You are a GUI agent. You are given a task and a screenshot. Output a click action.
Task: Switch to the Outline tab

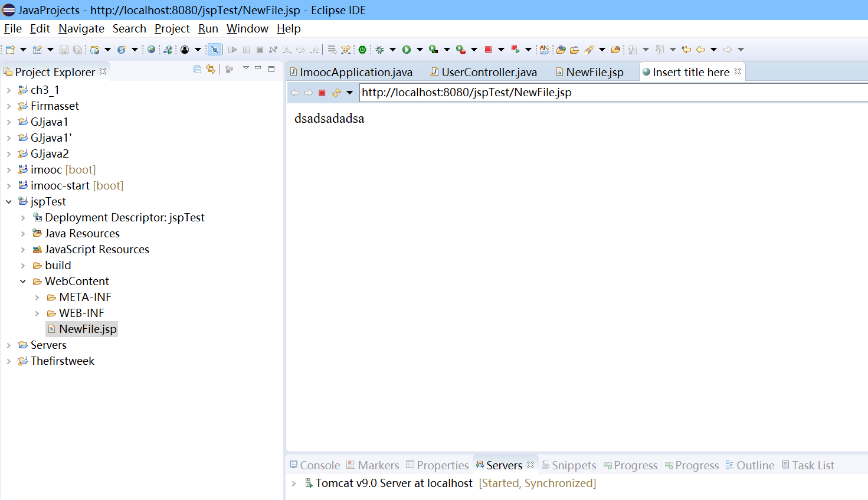749,465
